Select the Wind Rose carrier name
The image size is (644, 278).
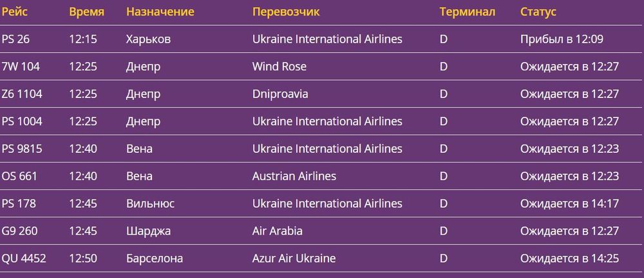(x=279, y=66)
